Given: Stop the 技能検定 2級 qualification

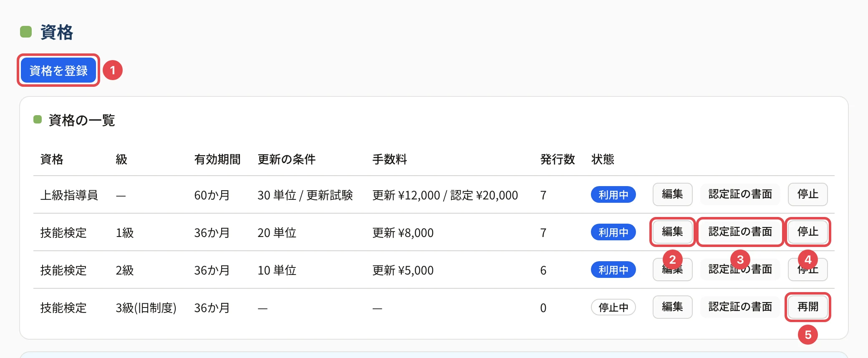Looking at the screenshot, I should (807, 270).
